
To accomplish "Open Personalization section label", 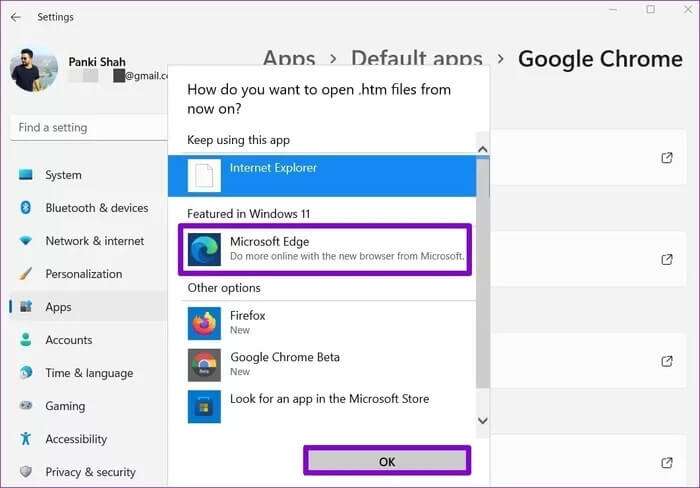I will [84, 274].
